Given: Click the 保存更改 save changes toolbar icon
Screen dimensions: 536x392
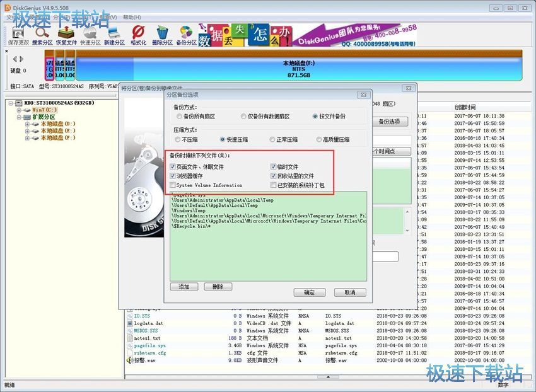Looking at the screenshot, I should [18, 36].
